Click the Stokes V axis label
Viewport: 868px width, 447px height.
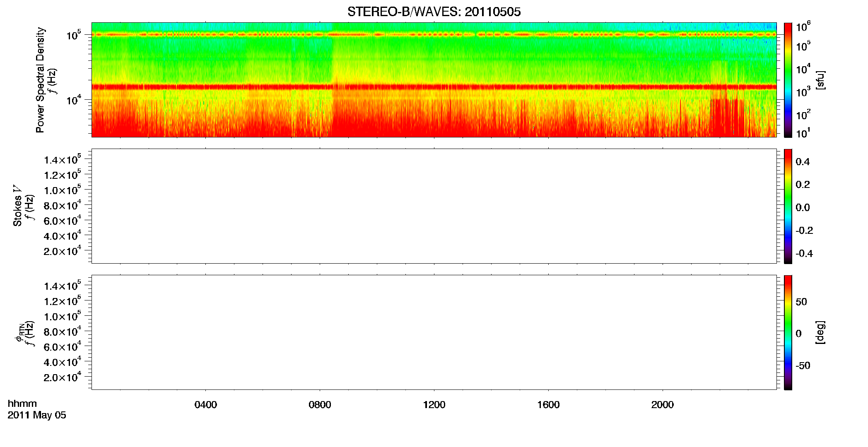point(17,206)
